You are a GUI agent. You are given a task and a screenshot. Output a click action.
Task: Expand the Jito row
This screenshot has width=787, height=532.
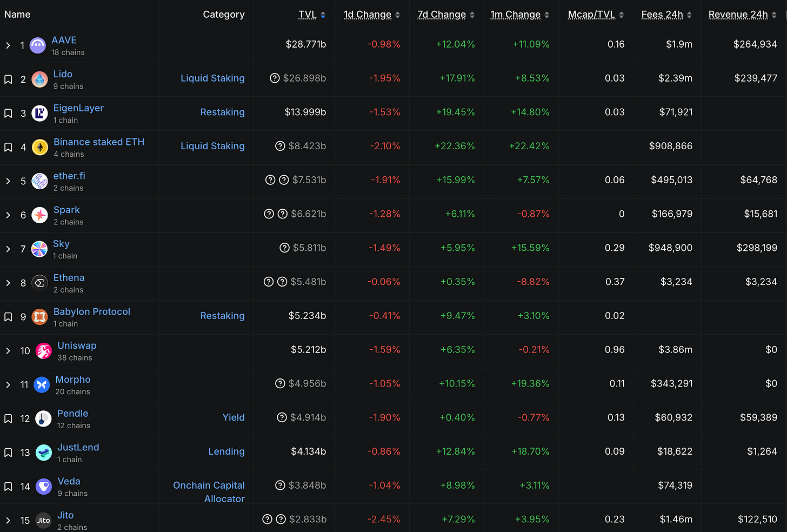click(8, 521)
